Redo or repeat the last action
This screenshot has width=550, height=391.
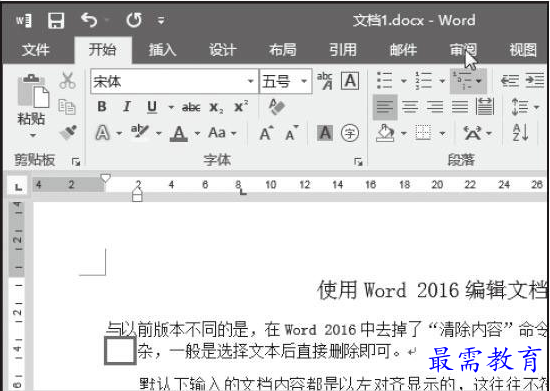point(134,20)
